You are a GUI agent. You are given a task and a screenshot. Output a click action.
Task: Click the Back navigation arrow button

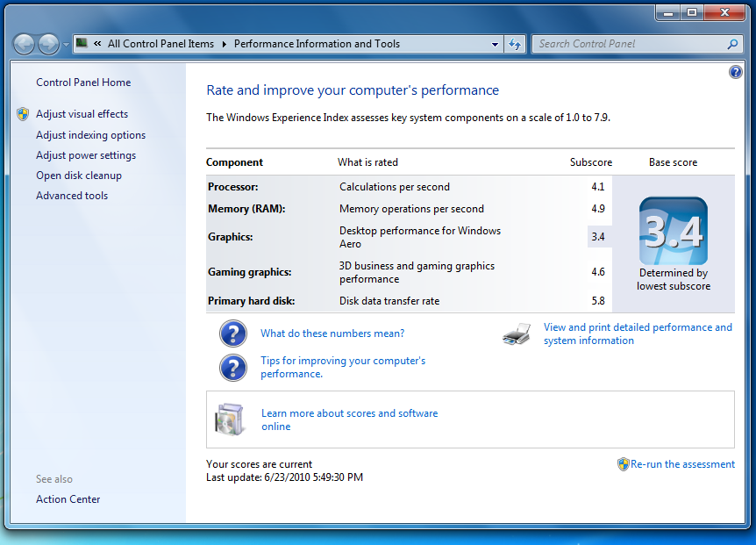tap(24, 45)
